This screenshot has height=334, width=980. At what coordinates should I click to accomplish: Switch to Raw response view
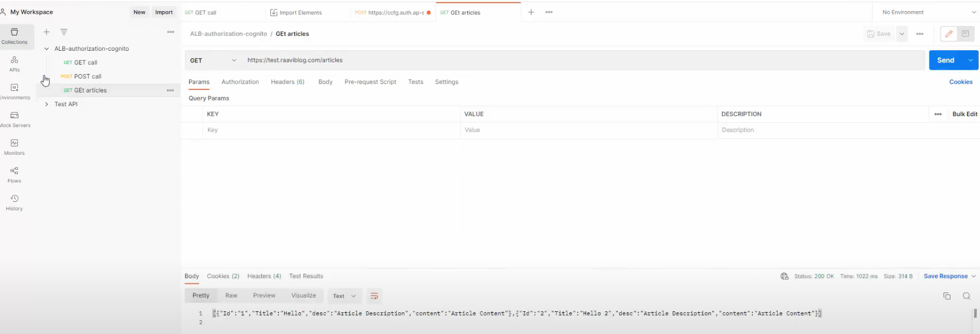pos(231,296)
